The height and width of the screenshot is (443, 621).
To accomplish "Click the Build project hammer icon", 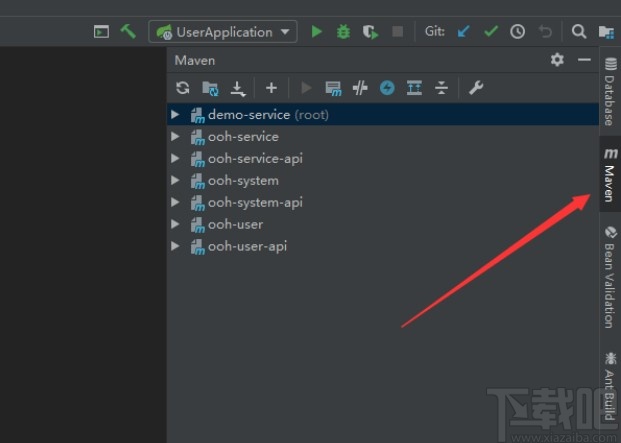I will pos(128,31).
